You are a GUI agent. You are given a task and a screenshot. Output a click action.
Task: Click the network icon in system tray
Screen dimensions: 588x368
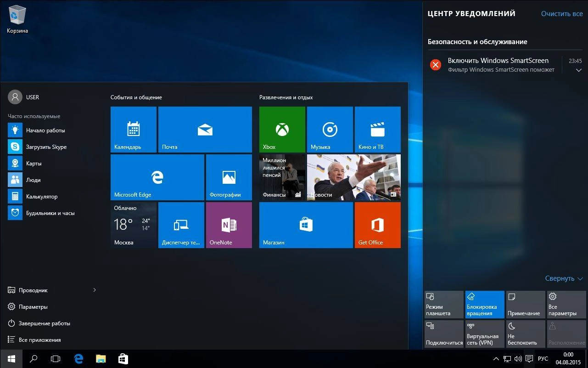click(x=507, y=359)
